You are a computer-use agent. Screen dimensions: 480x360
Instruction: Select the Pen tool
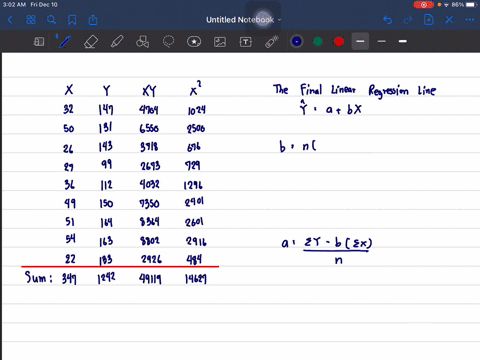click(x=65, y=42)
